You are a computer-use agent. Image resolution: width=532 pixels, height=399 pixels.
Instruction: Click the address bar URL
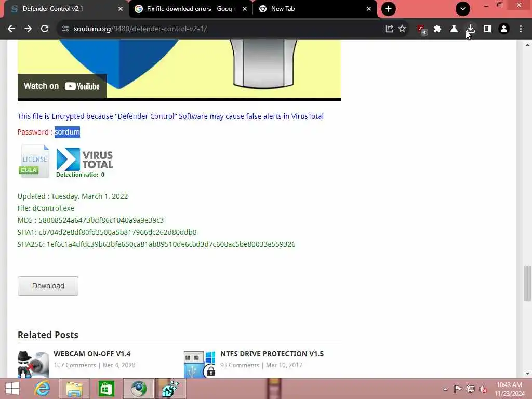[140, 29]
